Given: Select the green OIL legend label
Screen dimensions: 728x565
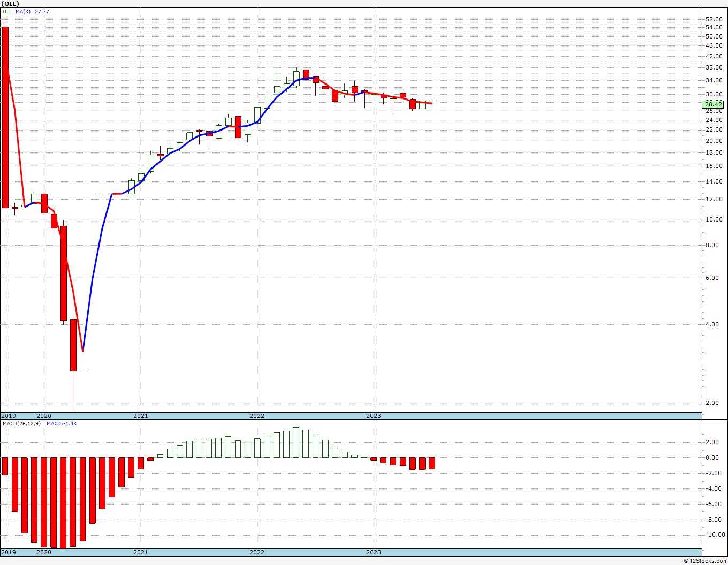Looking at the screenshot, I should click(x=6, y=11).
